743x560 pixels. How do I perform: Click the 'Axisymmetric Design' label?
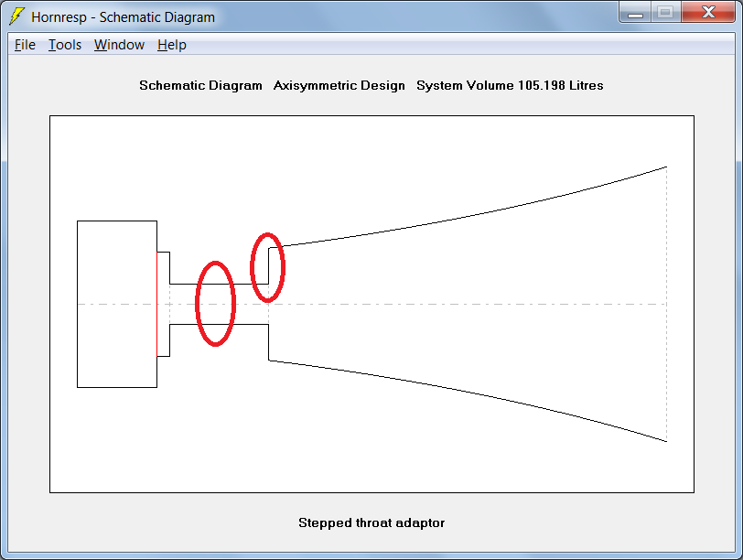pyautogui.click(x=339, y=85)
